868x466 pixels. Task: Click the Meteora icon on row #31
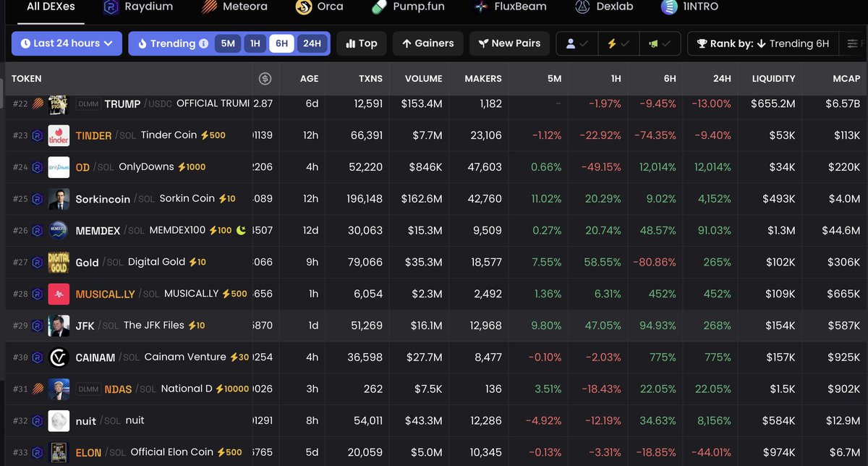tap(37, 389)
